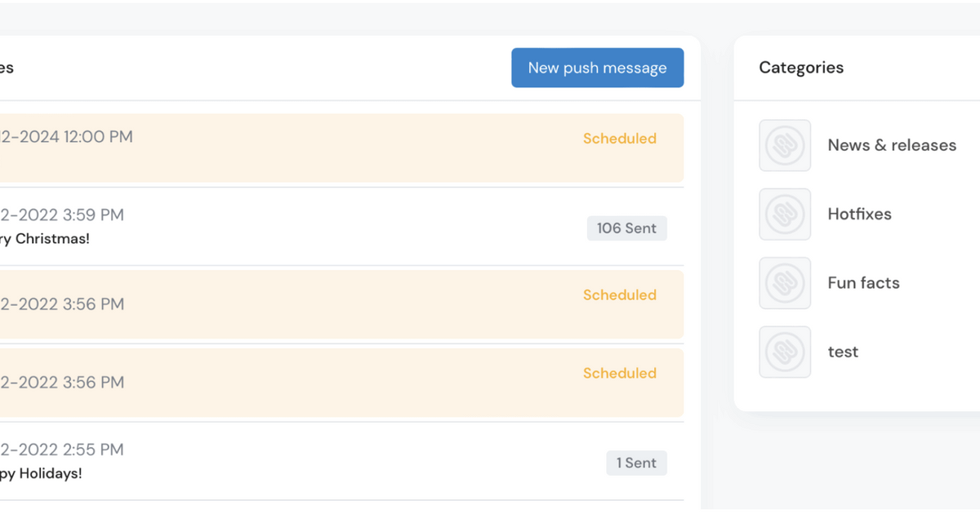Click the 106 Sent badge

627,228
